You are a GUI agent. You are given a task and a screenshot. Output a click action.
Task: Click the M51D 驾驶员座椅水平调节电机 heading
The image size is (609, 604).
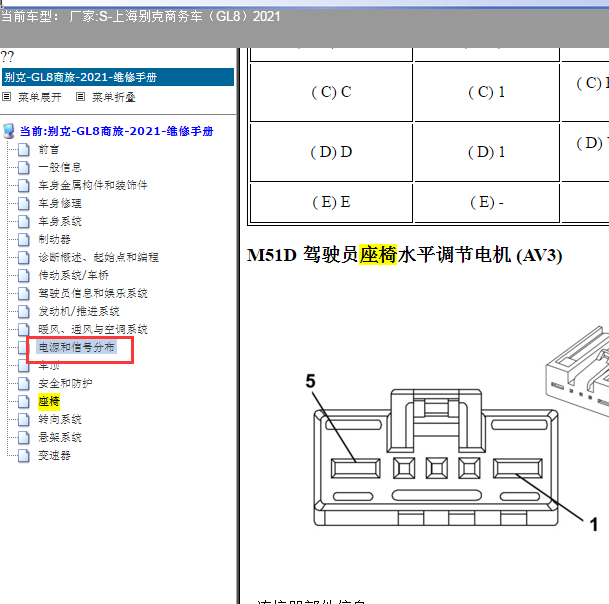405,255
